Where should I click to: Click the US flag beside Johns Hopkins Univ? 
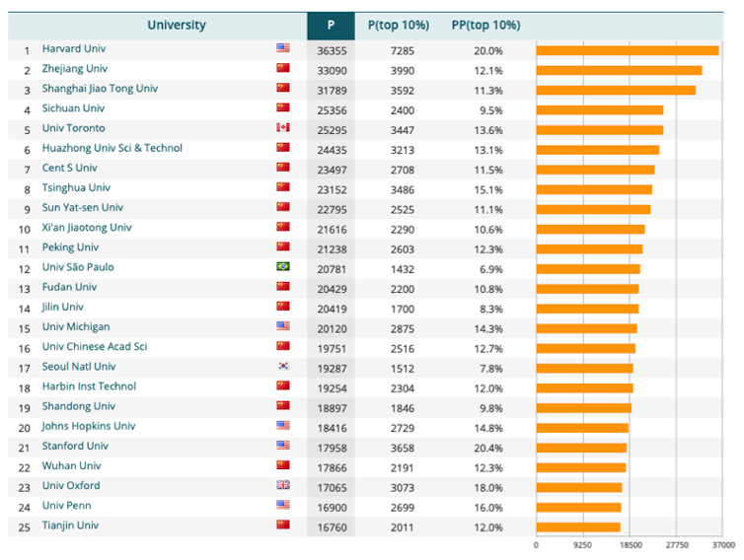click(283, 426)
